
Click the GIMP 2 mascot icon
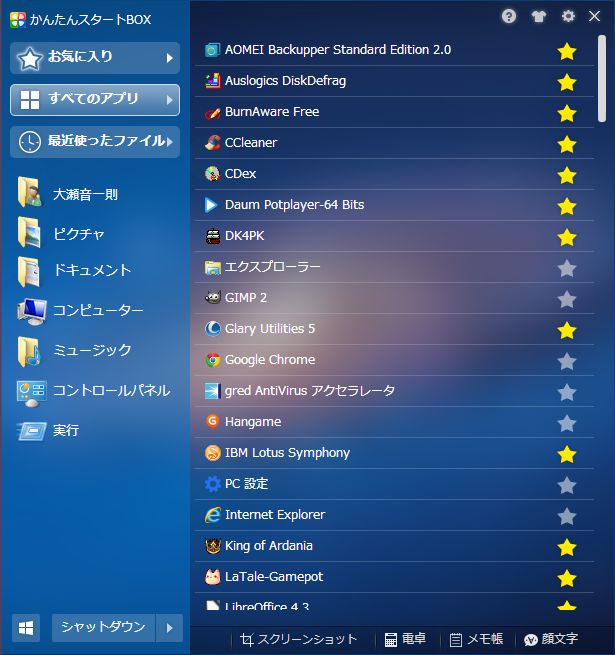212,298
